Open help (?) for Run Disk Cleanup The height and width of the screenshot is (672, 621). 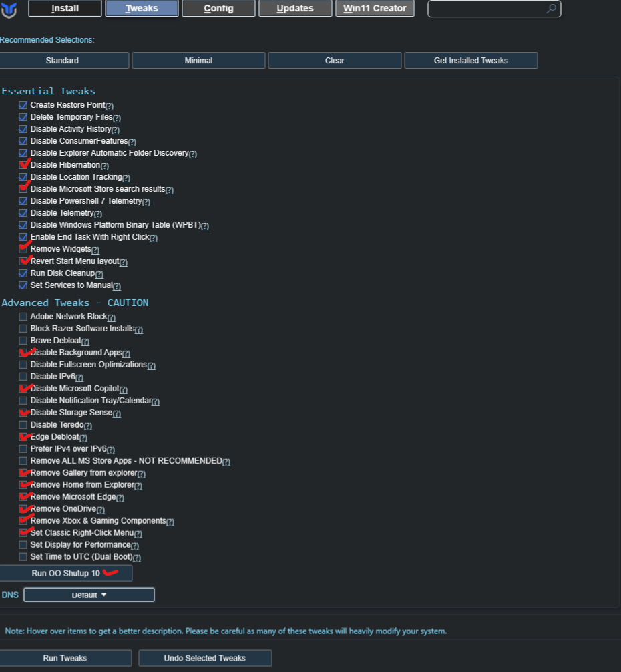coord(99,274)
